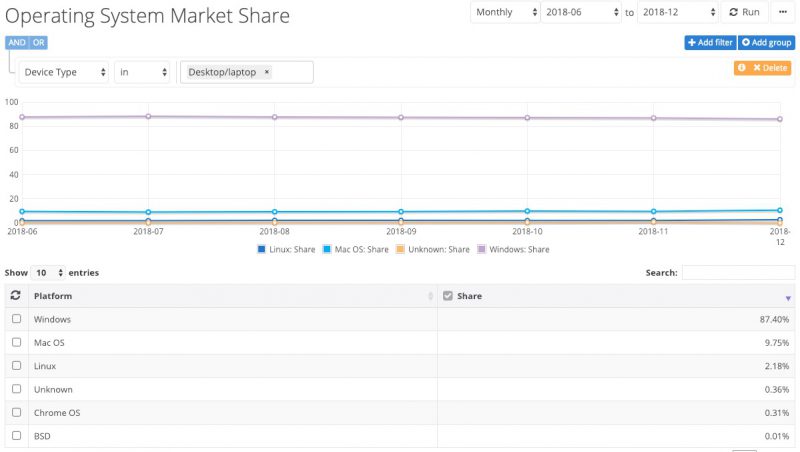Check the Linux row checkbox
This screenshot has width=800, height=452.
coord(16,366)
